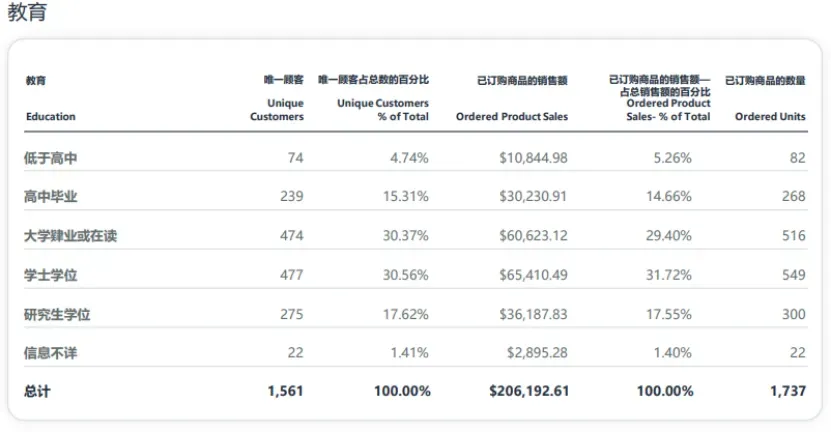Click the unique customers value 74
831x432 pixels.
(x=296, y=158)
